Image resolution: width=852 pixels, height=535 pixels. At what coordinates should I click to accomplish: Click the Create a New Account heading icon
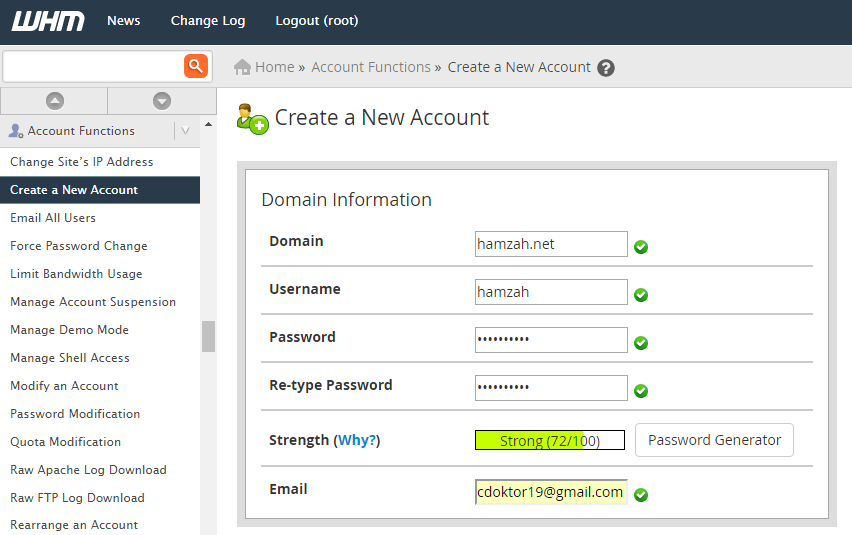tap(253, 119)
